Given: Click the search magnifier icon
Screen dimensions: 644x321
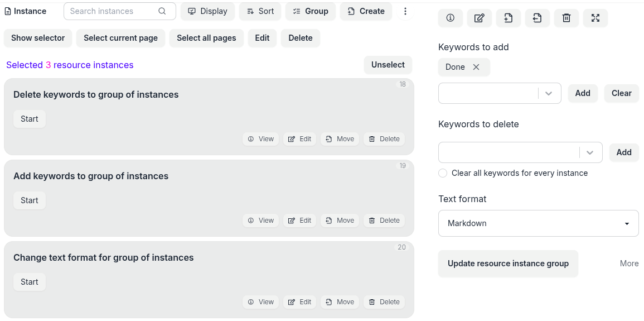Looking at the screenshot, I should [162, 11].
